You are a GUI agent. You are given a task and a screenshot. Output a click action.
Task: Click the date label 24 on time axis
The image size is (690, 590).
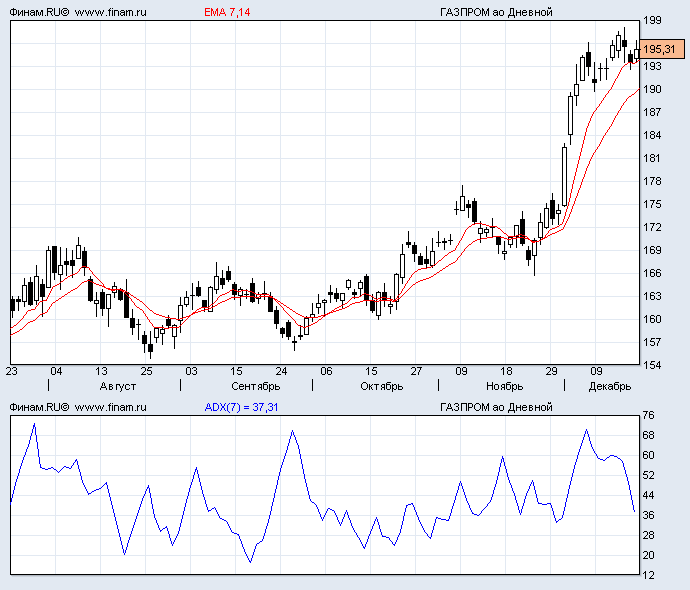[281, 371]
